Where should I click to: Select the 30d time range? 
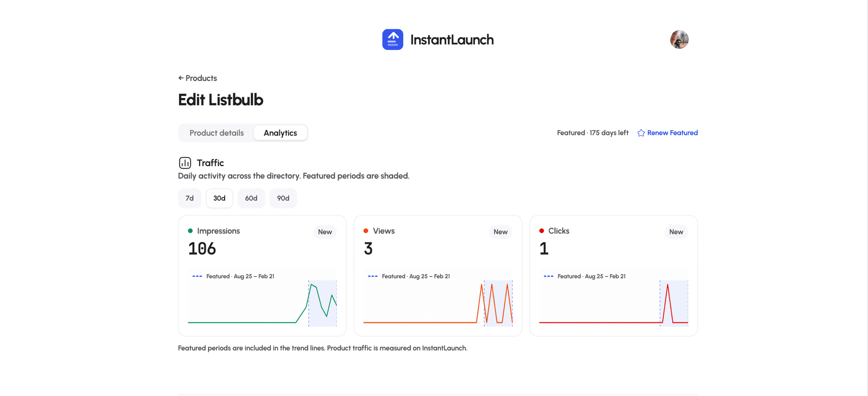(x=219, y=198)
